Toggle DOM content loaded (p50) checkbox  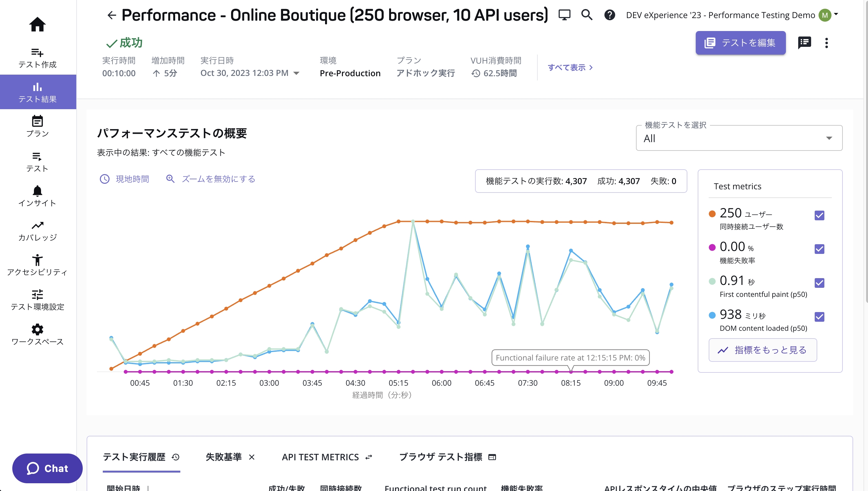819,317
